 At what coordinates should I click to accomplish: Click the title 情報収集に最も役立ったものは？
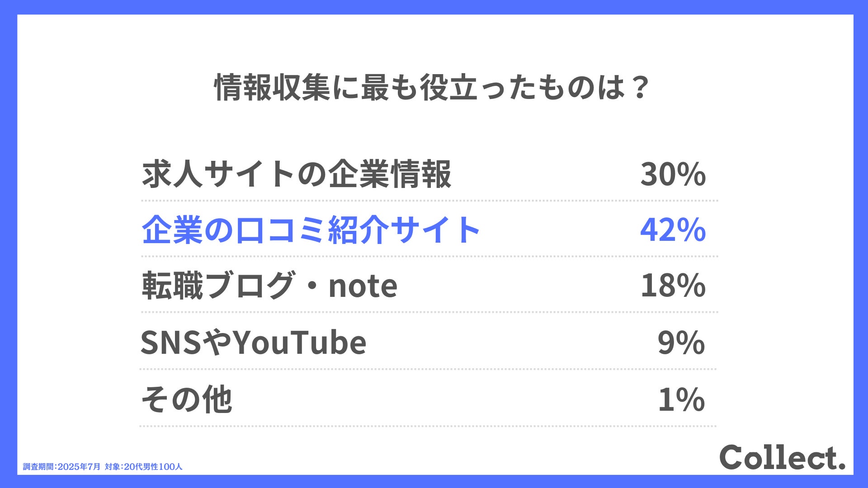(433, 87)
